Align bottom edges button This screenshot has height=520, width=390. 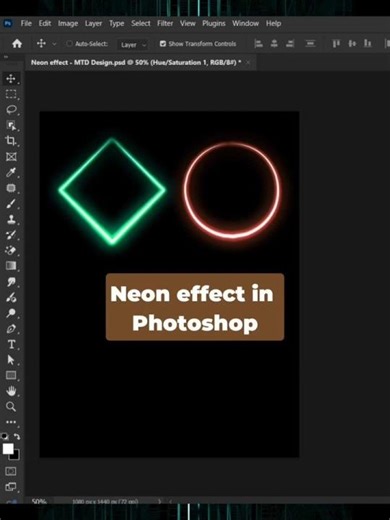368,44
